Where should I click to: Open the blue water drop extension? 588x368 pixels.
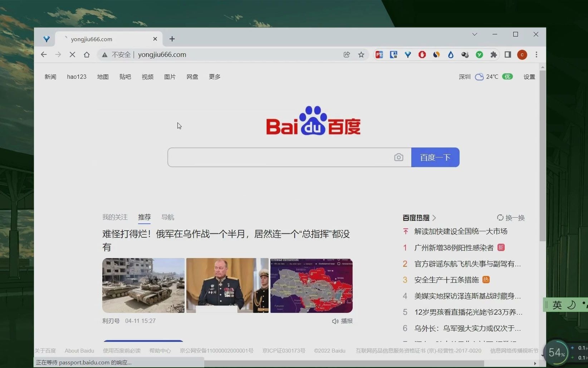coord(451,54)
